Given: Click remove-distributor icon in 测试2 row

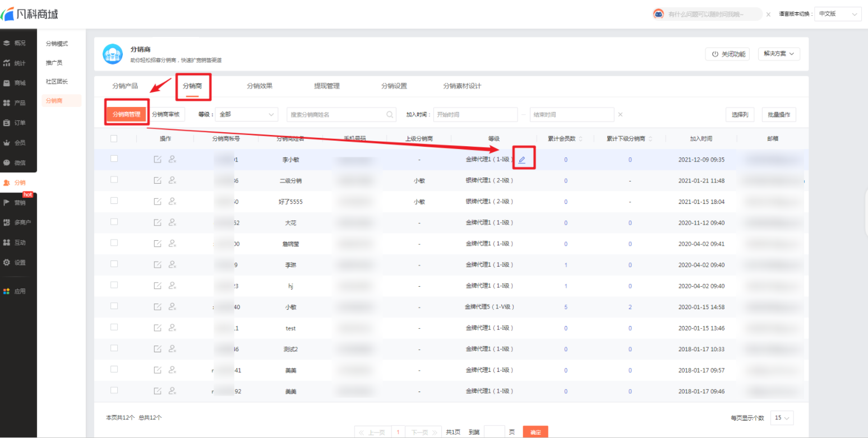Looking at the screenshot, I should [x=173, y=349].
